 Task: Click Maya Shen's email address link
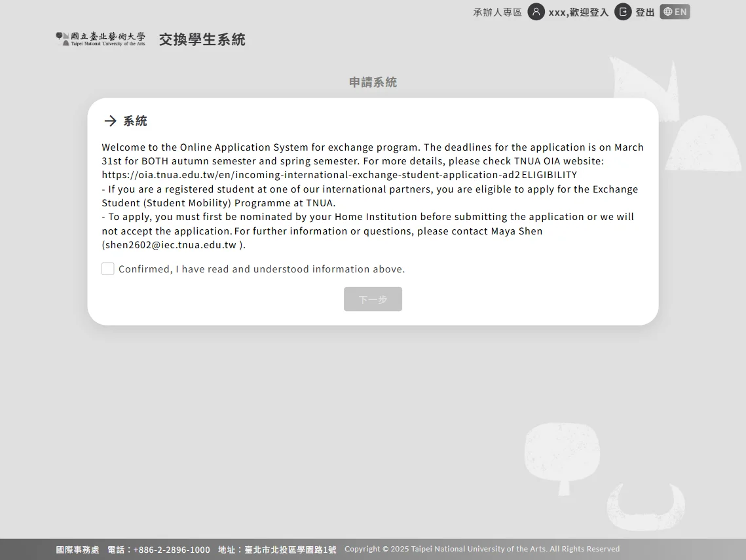(169, 244)
